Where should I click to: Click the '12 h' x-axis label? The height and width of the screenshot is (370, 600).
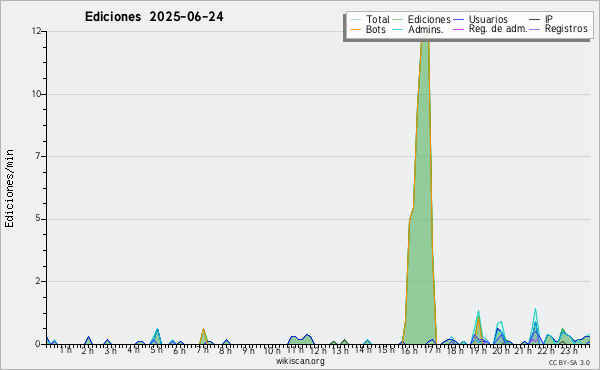[318, 350]
